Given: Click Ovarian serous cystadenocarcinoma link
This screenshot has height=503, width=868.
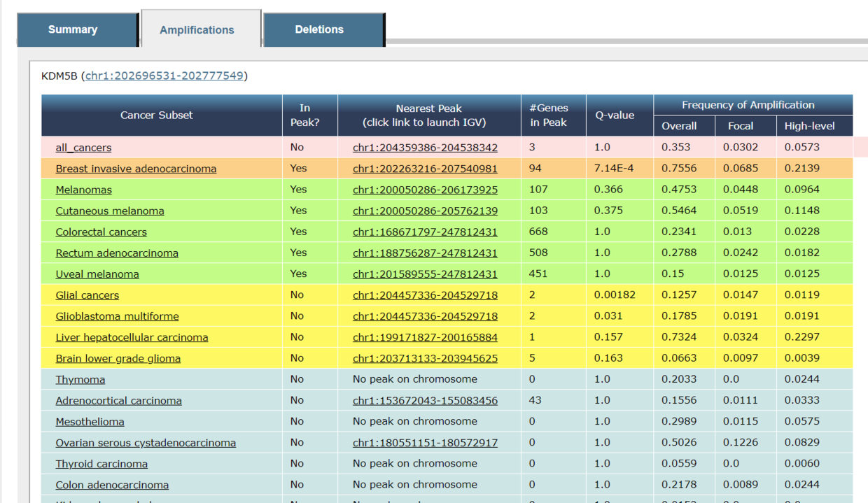Looking at the screenshot, I should [x=146, y=443].
